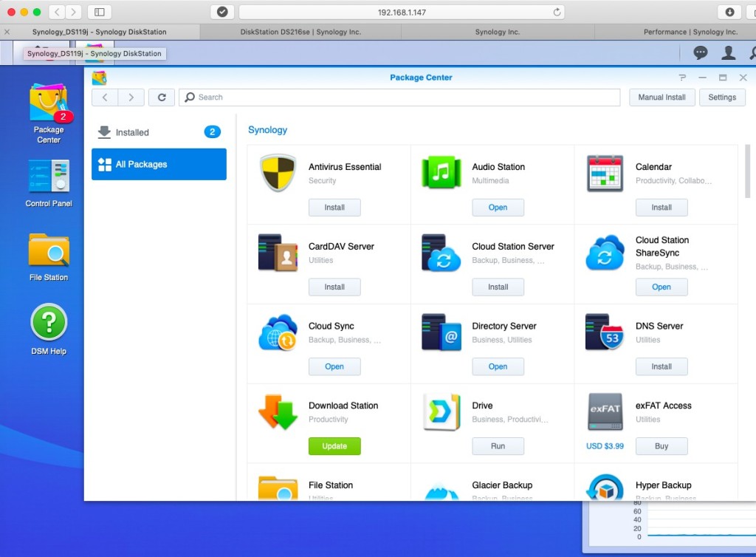
Task: Click USD $3.99 price text
Action: (x=605, y=446)
